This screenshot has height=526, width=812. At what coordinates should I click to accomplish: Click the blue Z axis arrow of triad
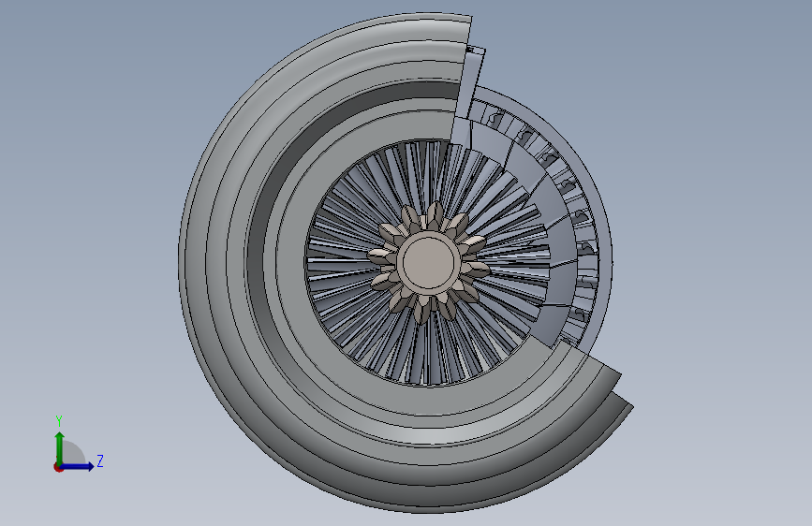(x=78, y=466)
